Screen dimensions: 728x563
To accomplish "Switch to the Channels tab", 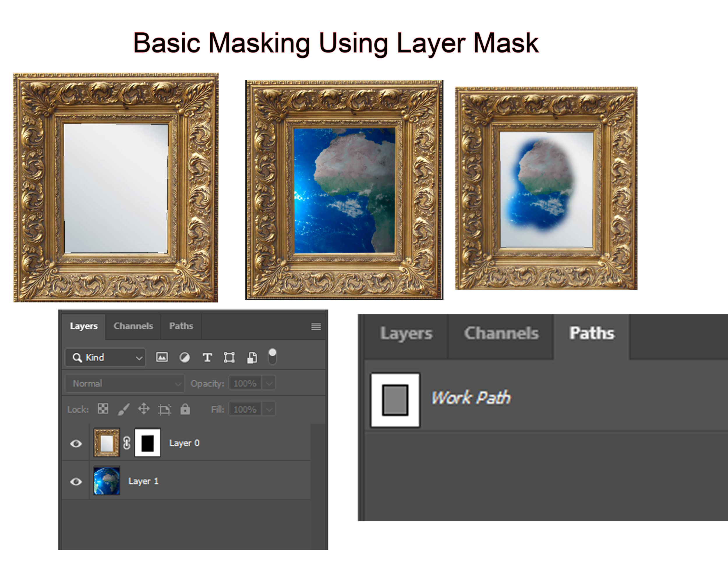I will point(133,326).
